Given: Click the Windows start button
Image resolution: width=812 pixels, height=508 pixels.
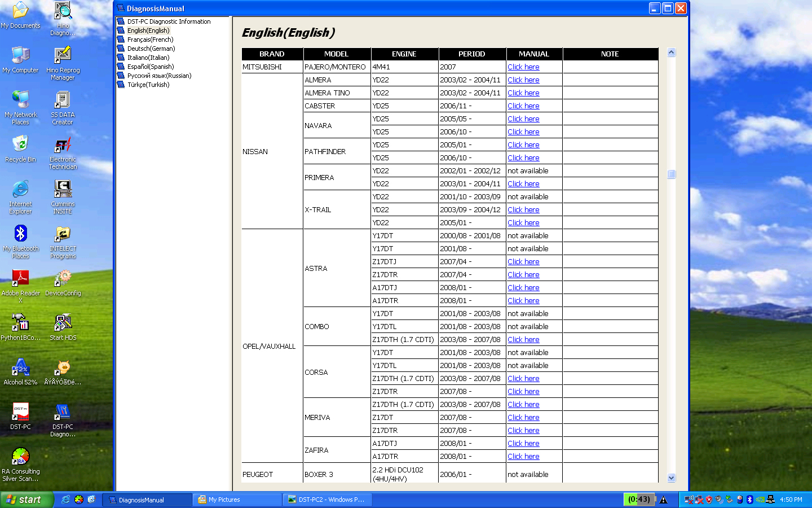Looking at the screenshot, I should (27, 500).
